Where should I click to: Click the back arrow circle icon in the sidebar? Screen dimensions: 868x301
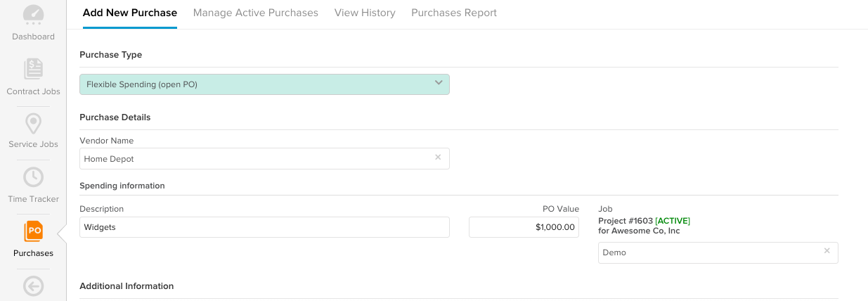33,286
